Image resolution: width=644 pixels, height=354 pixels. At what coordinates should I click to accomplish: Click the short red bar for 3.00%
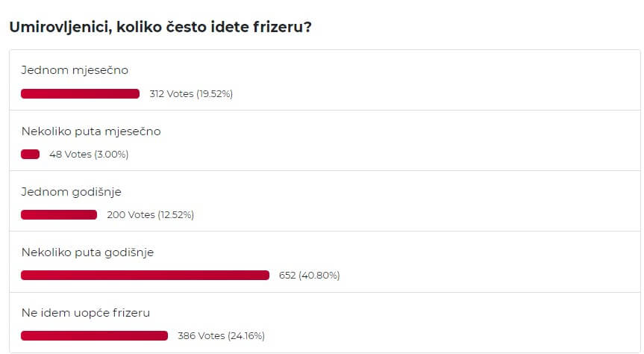pyautogui.click(x=30, y=154)
